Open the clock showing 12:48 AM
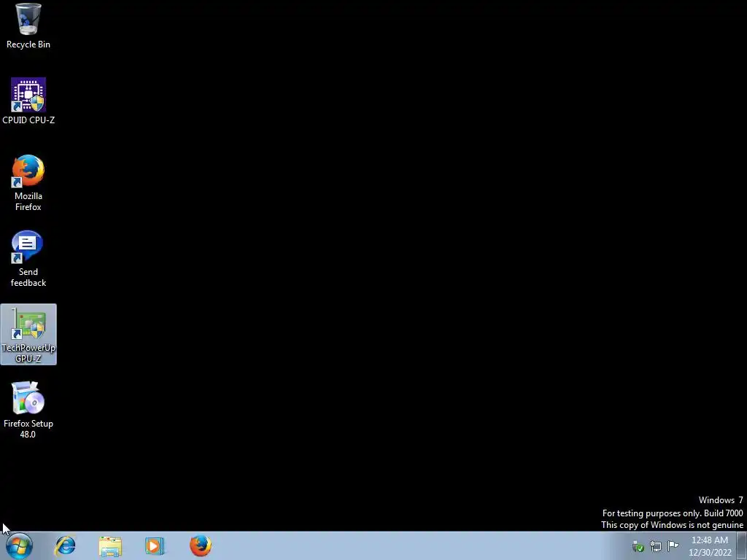747x560 pixels. pos(710,546)
